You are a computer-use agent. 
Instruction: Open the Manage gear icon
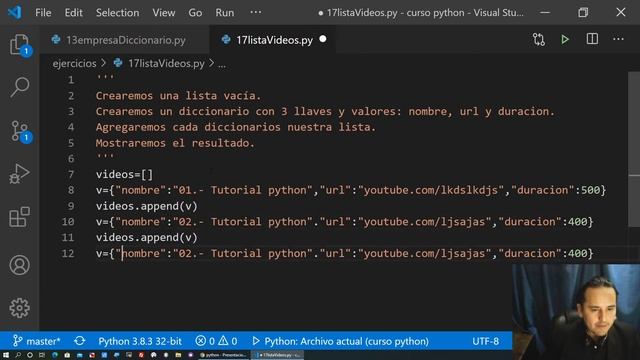pos(19,308)
